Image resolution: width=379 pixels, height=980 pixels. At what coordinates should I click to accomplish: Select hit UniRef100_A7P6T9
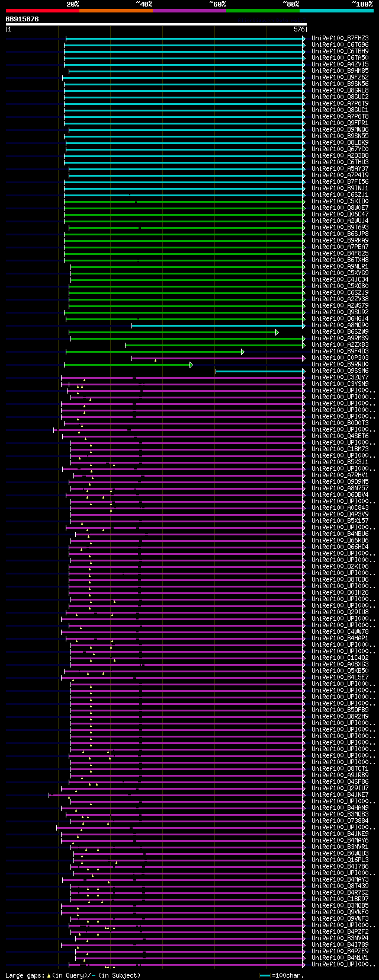click(x=340, y=103)
